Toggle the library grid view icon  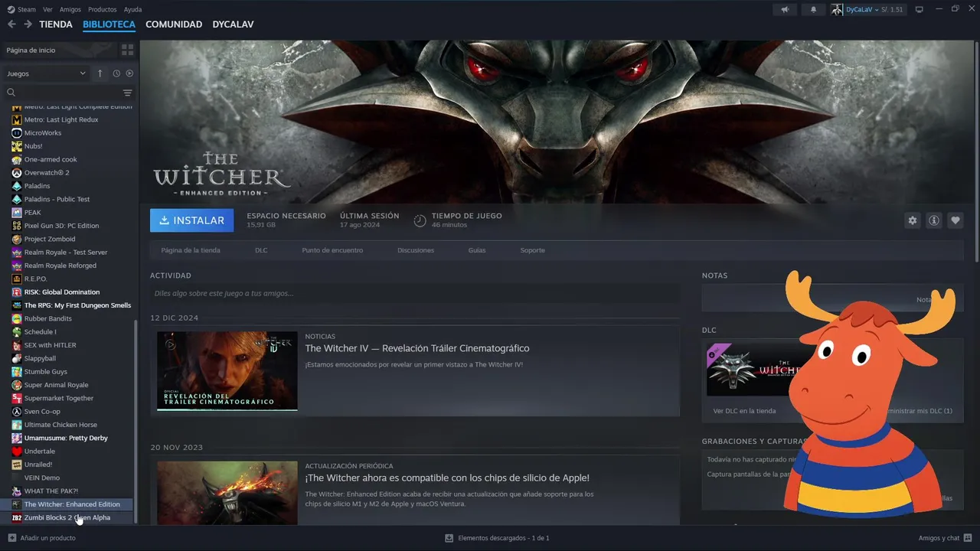(x=127, y=50)
